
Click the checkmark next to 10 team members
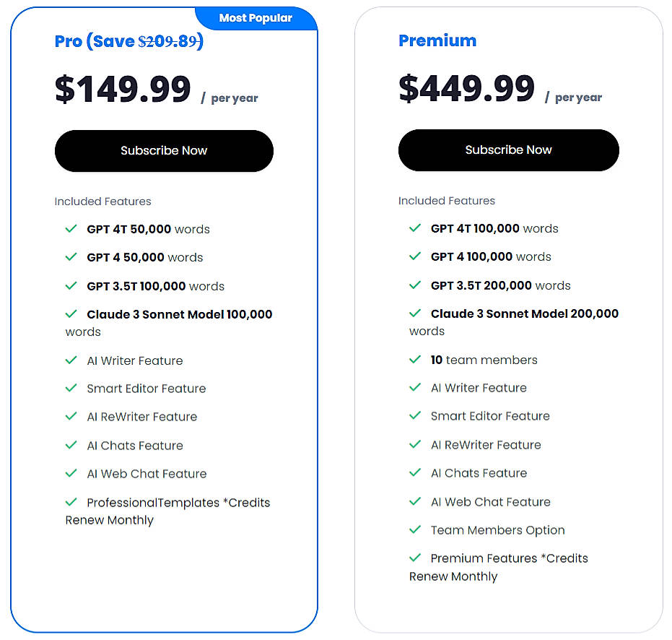[415, 360]
